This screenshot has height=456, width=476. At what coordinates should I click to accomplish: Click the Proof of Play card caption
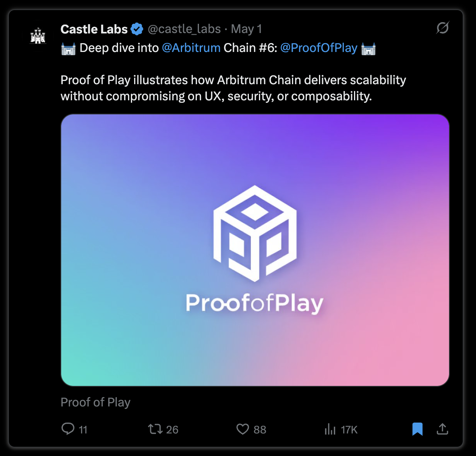pyautogui.click(x=95, y=402)
